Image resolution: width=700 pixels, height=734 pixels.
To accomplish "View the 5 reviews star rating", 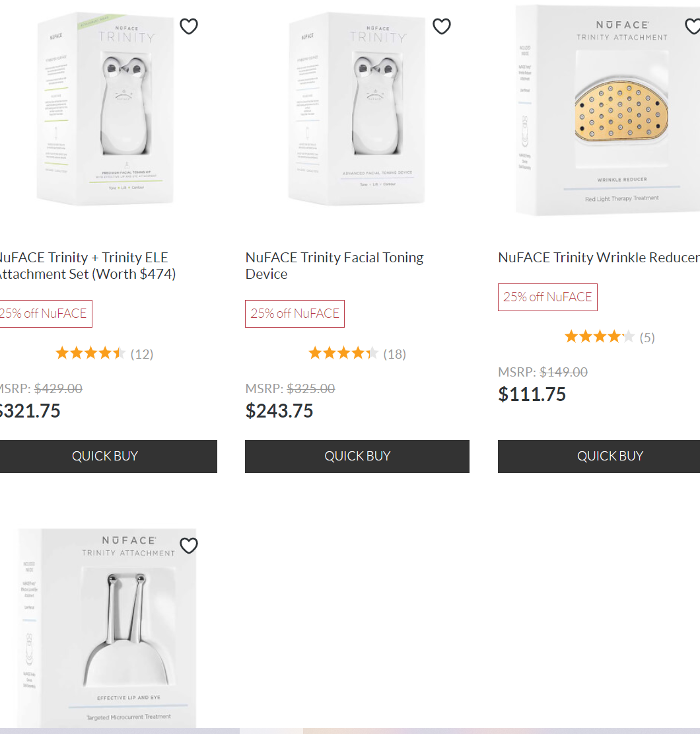I will [600, 337].
